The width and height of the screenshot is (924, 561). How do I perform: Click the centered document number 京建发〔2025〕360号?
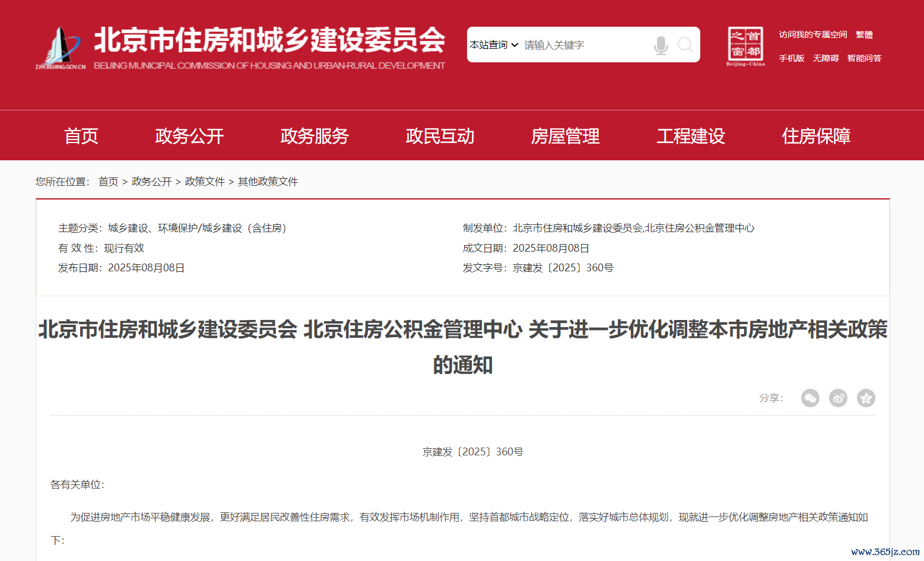(x=473, y=452)
